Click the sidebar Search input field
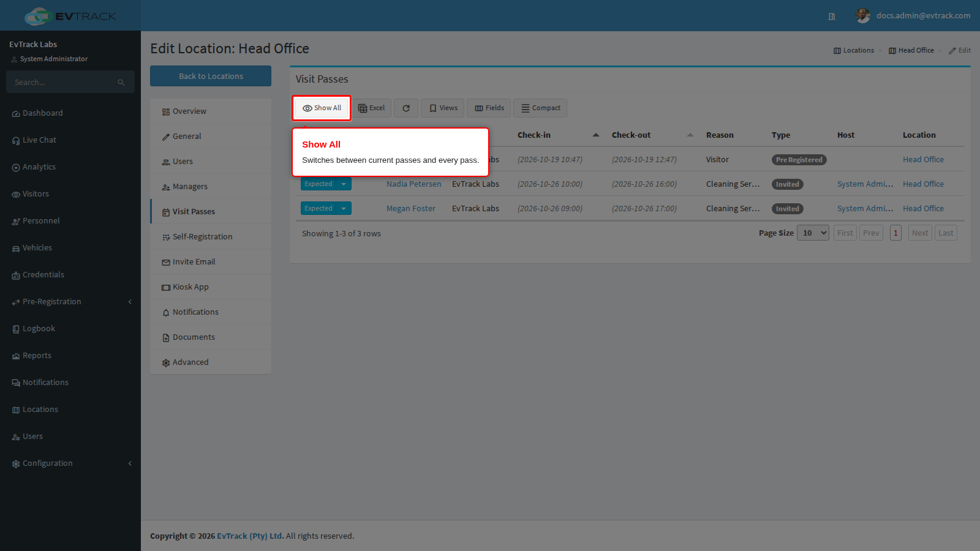 [x=64, y=82]
